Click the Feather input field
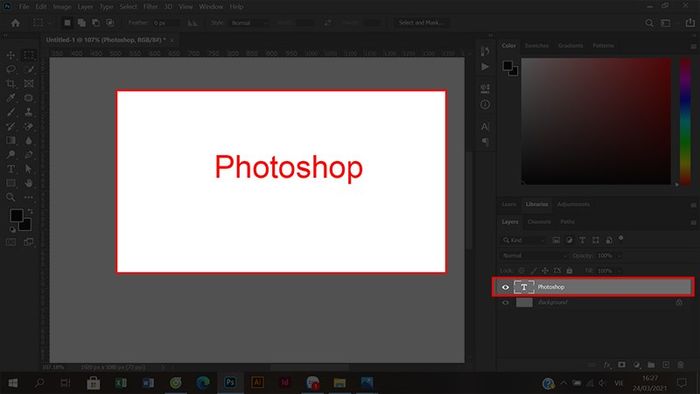Screen dimensions: 700x394 [x=166, y=23]
